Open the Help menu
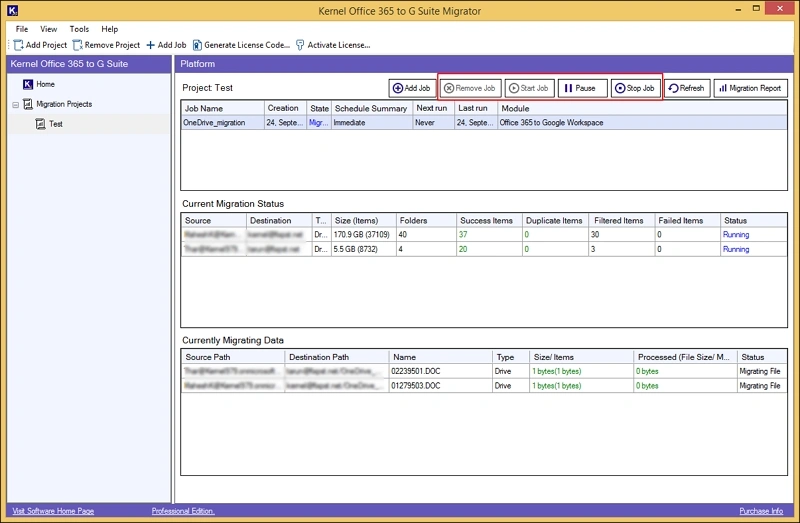The height and width of the screenshot is (523, 800). coord(109,29)
